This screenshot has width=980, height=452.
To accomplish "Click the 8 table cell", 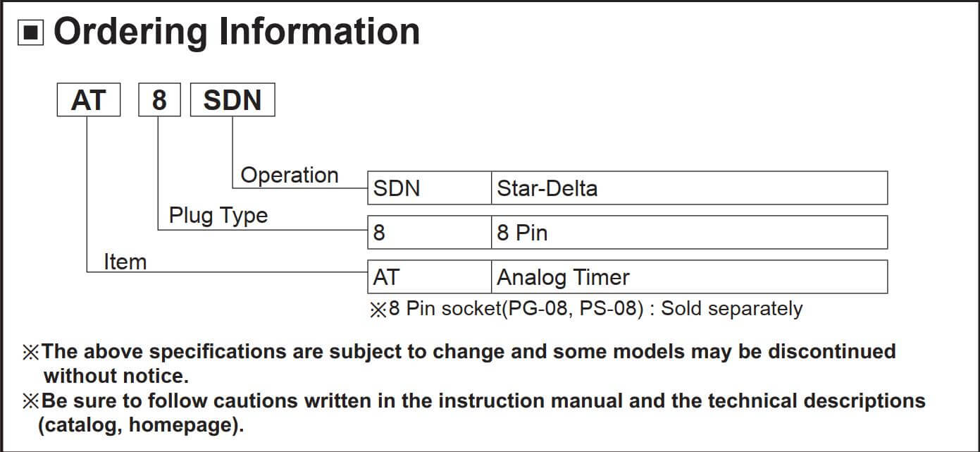I will (x=430, y=232).
